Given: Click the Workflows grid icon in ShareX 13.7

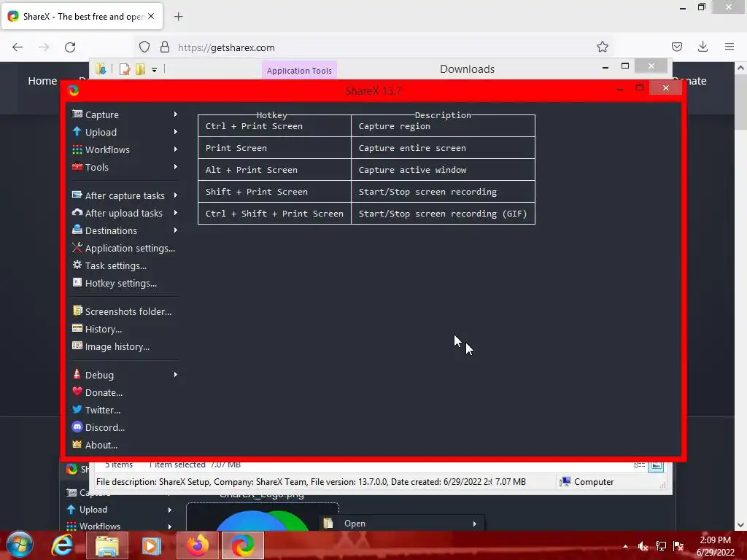Looking at the screenshot, I should [77, 149].
